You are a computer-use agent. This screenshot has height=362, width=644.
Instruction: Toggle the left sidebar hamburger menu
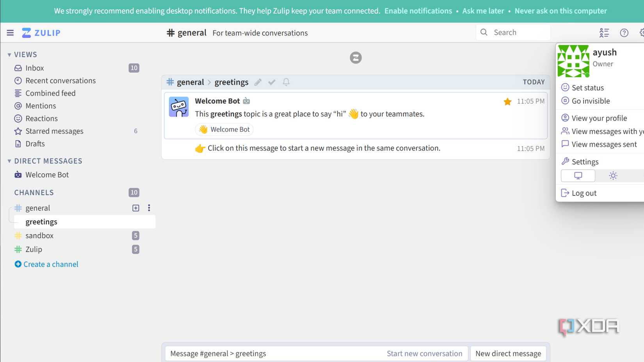10,33
